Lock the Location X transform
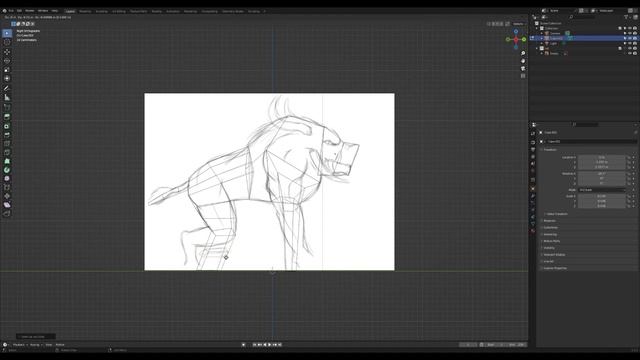Screen dimensions: 640x360 point(629,157)
